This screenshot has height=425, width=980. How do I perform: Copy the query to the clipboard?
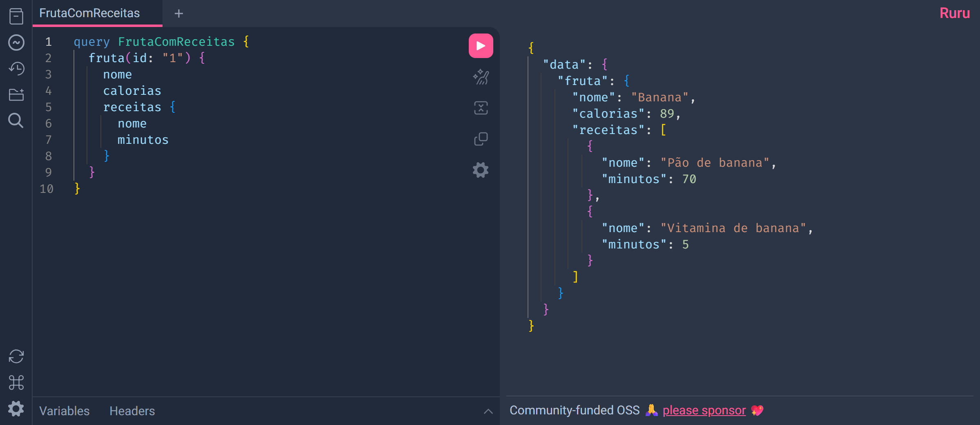point(481,139)
